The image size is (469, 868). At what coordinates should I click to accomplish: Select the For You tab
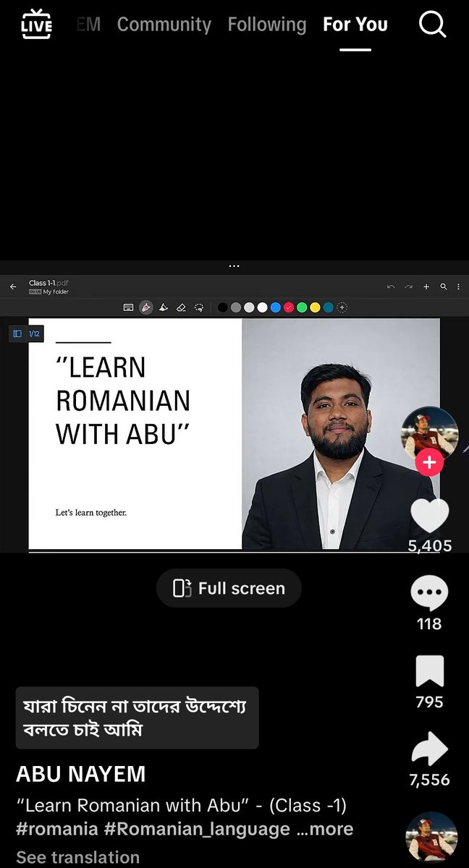pos(355,25)
